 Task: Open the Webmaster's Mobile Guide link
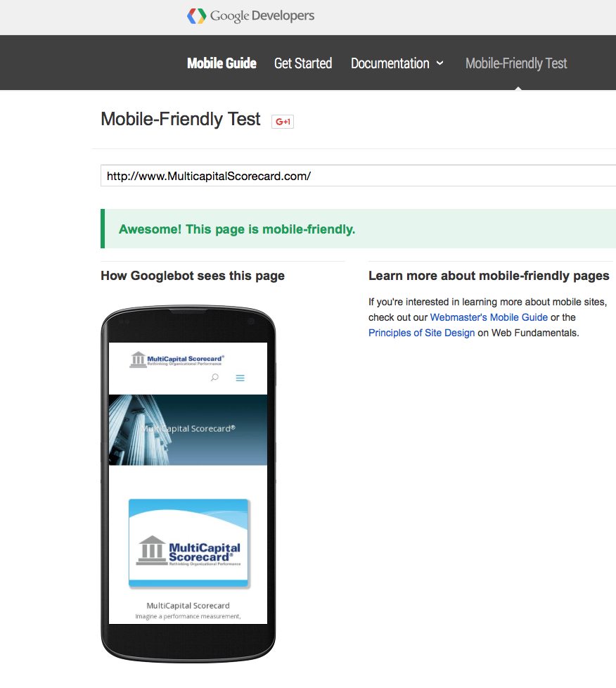[489, 317]
